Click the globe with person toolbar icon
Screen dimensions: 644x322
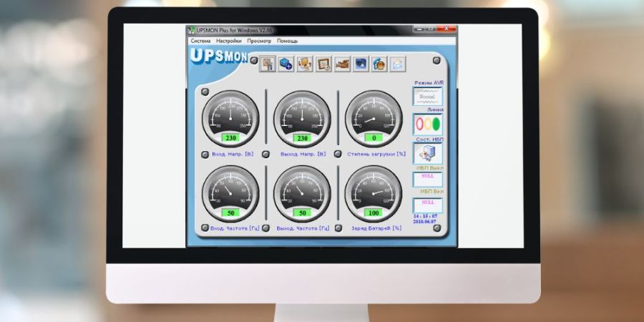coord(379,64)
